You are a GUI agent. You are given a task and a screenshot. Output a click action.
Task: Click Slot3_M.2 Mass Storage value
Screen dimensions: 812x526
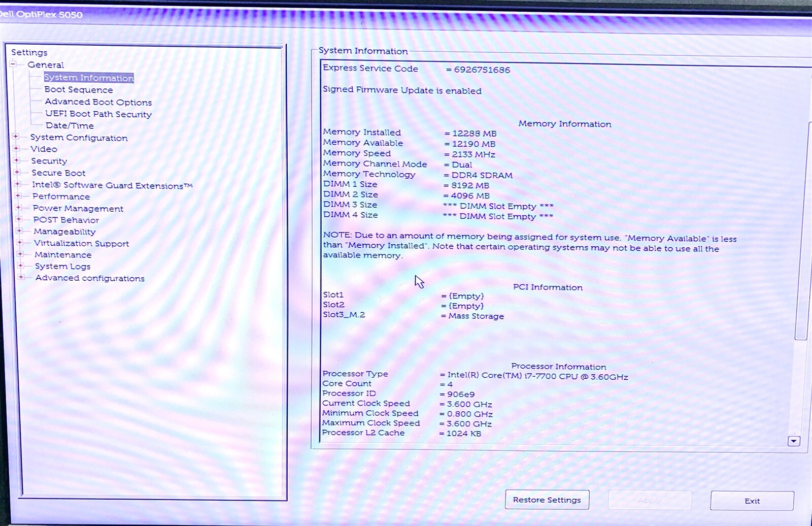tap(476, 316)
